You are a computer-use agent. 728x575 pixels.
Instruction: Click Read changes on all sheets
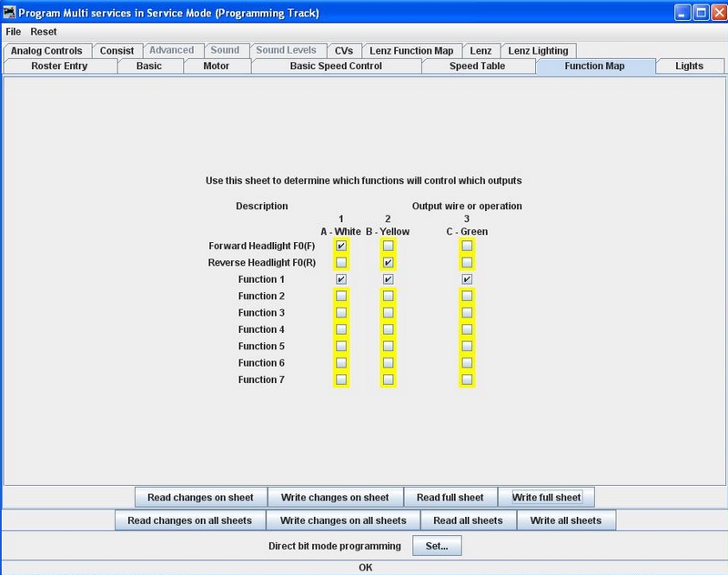(190, 520)
